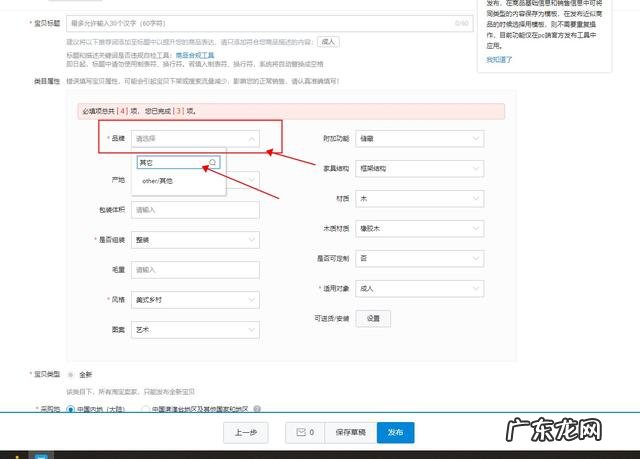Viewport: 640px width, 459px height.
Task: Choose the other/其他 brand option
Action: (158, 181)
